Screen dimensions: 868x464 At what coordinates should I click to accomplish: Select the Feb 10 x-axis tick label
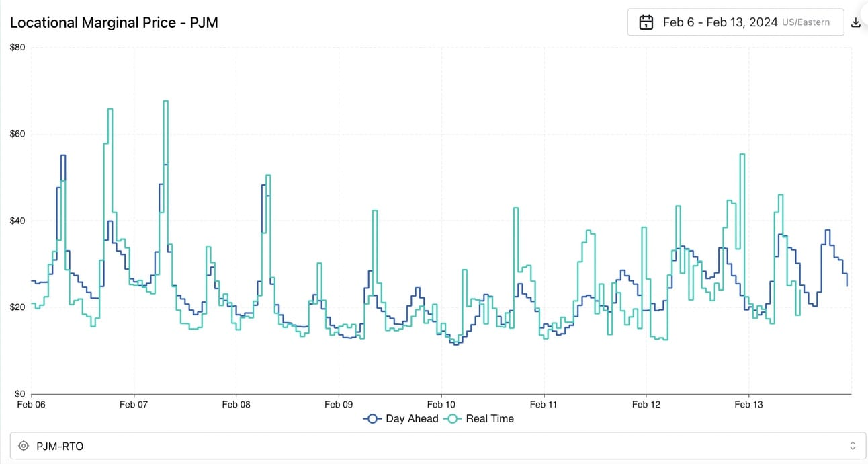(441, 404)
